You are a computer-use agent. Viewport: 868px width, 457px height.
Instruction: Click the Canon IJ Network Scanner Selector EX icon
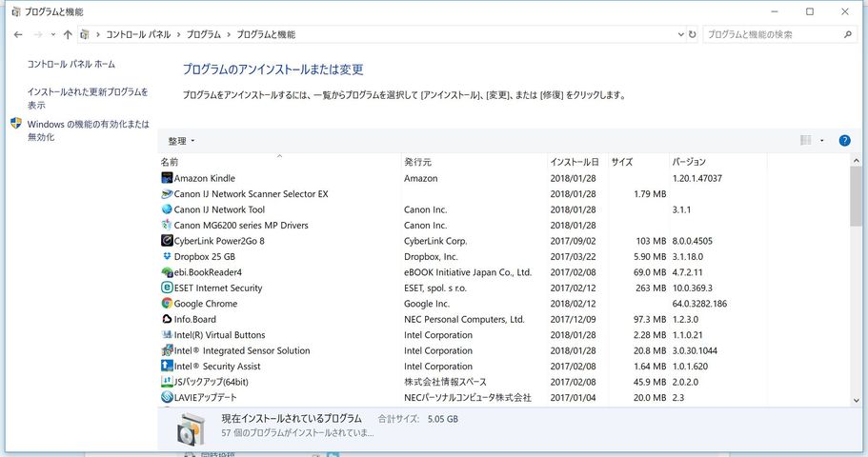click(167, 193)
